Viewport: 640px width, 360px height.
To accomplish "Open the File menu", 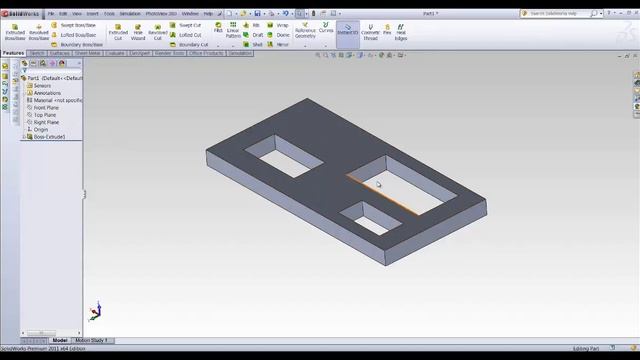I will click(51, 14).
